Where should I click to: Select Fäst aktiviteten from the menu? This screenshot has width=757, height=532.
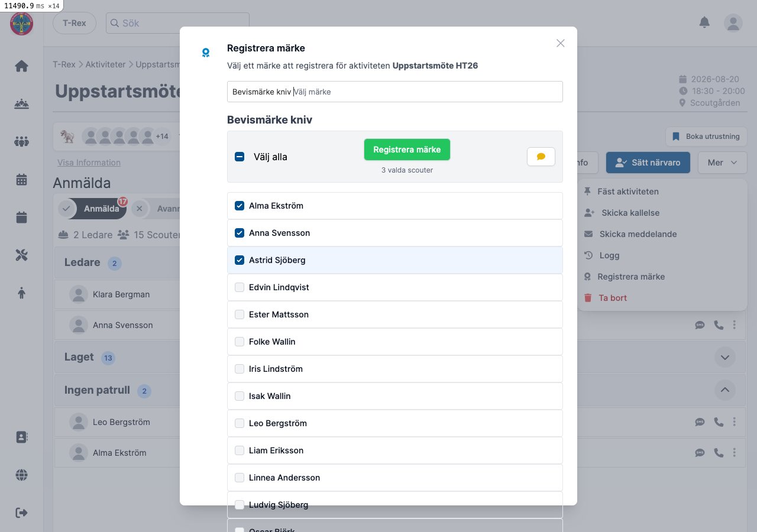[662, 192]
